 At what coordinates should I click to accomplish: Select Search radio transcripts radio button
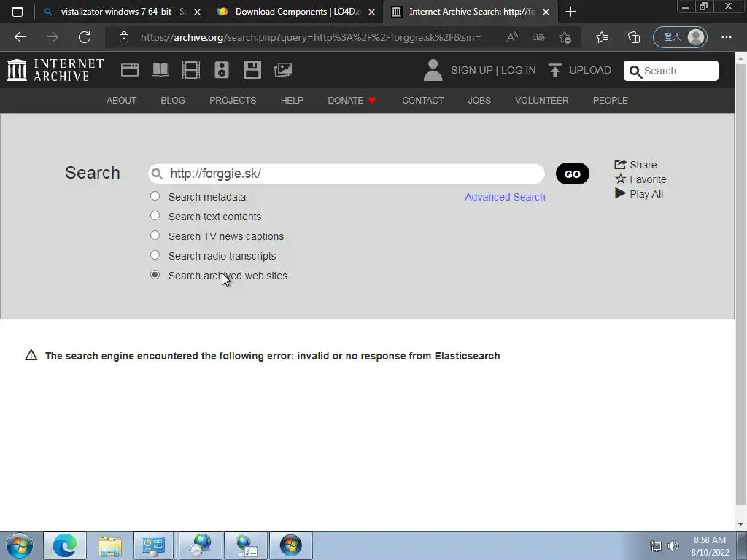tap(155, 254)
